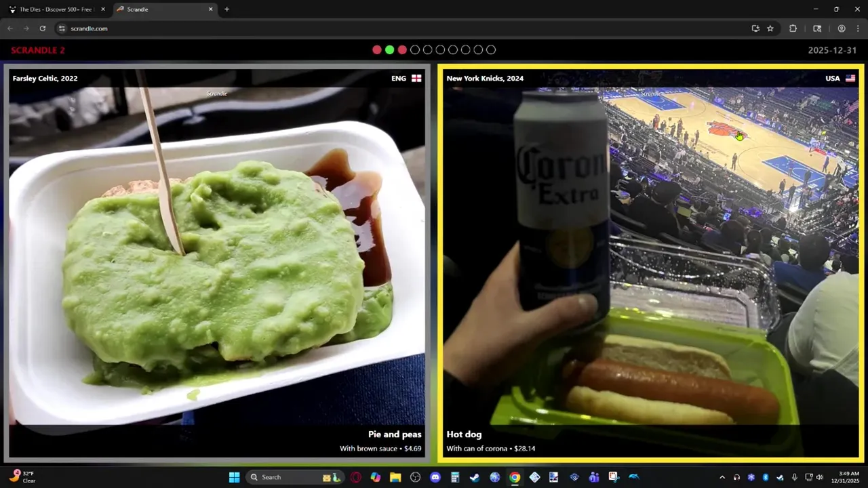Choose the Farsley Celtic pie and peas image
Image resolution: width=868 pixels, height=488 pixels.
tap(217, 263)
